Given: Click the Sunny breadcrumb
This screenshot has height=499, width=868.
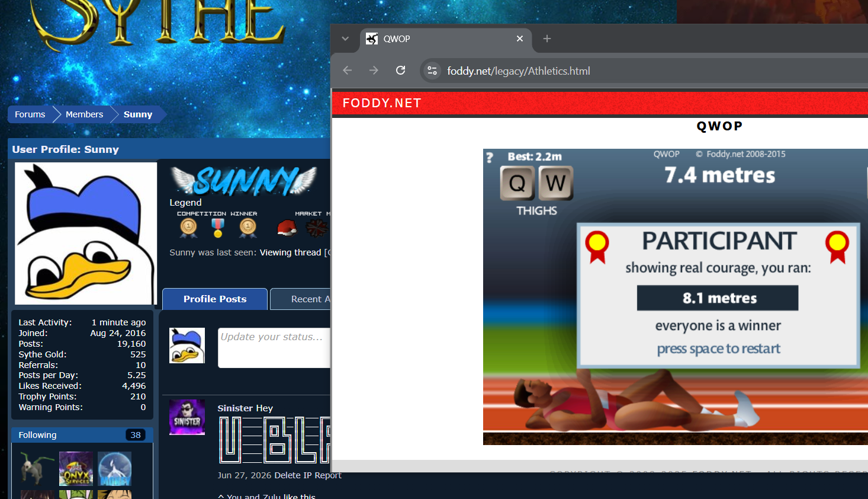Looking at the screenshot, I should coord(138,114).
